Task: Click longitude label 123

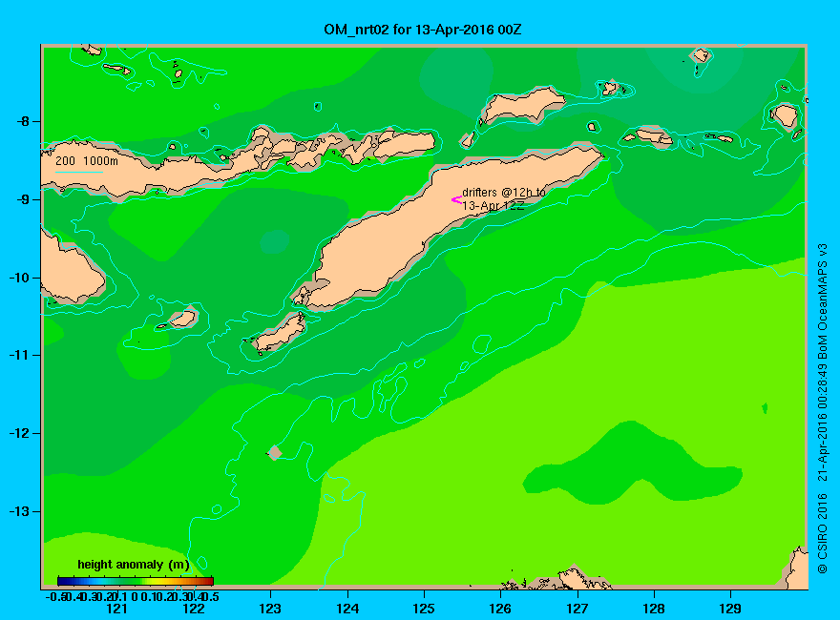Action: click(x=270, y=609)
